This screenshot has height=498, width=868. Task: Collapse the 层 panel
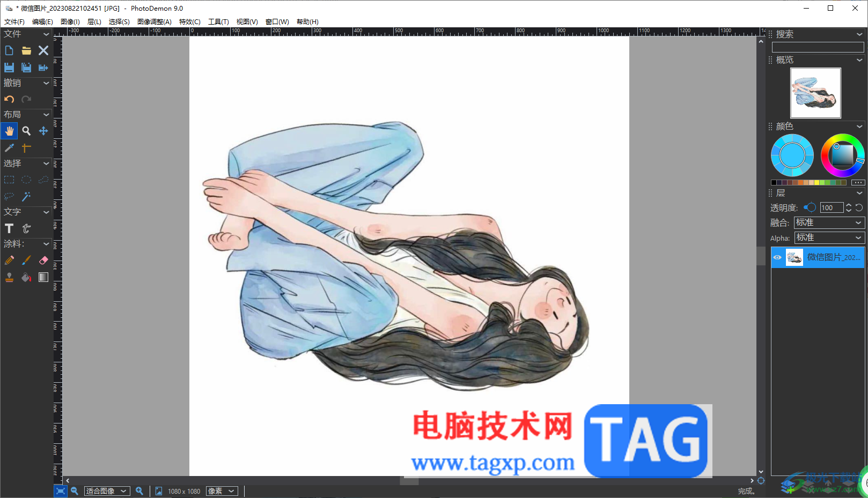[x=859, y=193]
